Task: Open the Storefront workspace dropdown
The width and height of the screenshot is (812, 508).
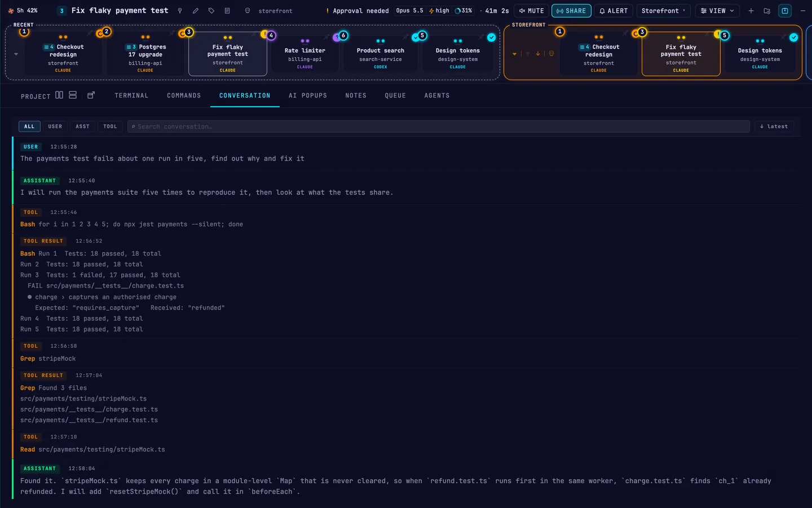Action: pos(664,11)
